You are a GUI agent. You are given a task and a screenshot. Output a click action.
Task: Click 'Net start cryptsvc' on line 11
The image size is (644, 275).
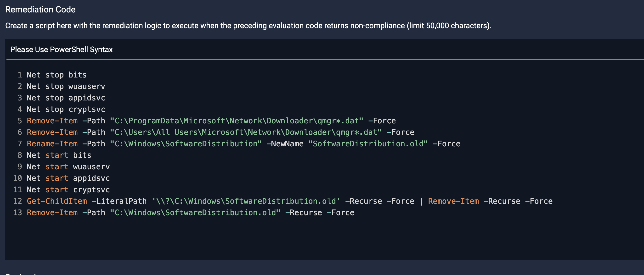click(x=68, y=190)
